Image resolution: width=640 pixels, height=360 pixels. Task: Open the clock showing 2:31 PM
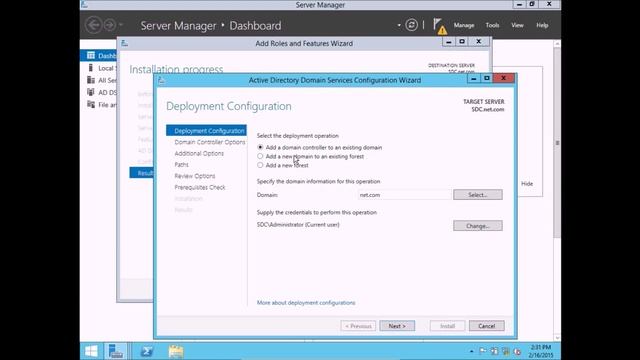coord(541,351)
